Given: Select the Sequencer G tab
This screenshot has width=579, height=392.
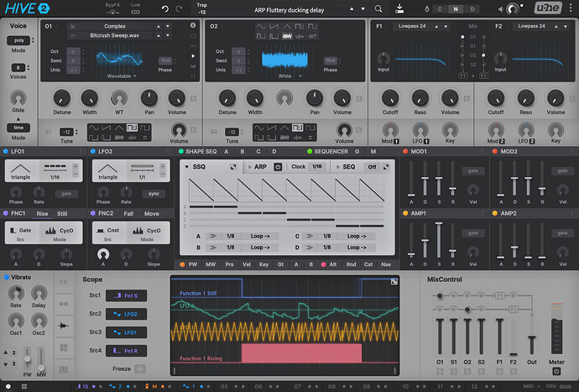Looking at the screenshot, I should point(357,151).
